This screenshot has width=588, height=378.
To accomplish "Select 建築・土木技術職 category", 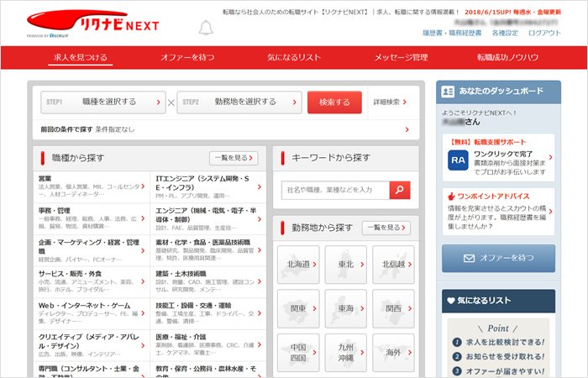I will click(x=208, y=282).
